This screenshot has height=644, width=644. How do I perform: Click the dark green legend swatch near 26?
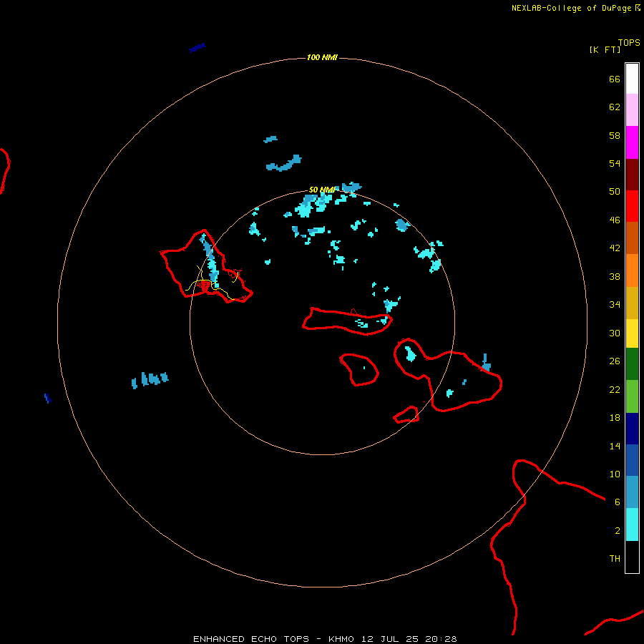(x=632, y=364)
